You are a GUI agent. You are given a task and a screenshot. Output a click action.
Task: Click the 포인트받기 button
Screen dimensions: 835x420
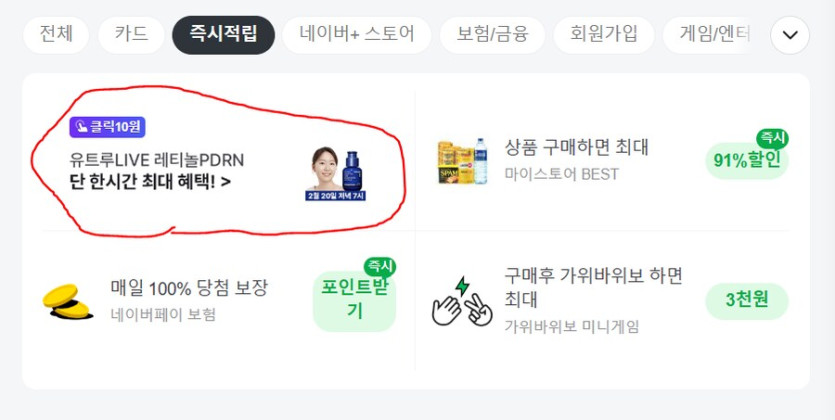coord(354,301)
